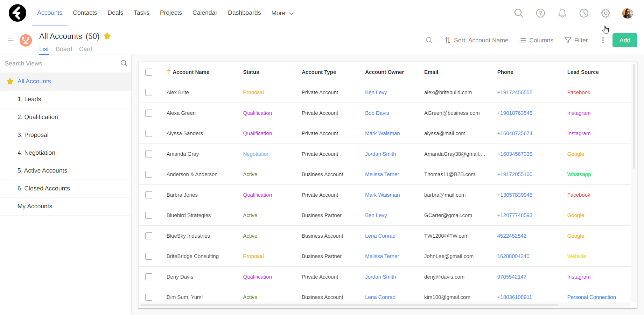
Task: Switch to the Calendar tab
Action: [205, 13]
